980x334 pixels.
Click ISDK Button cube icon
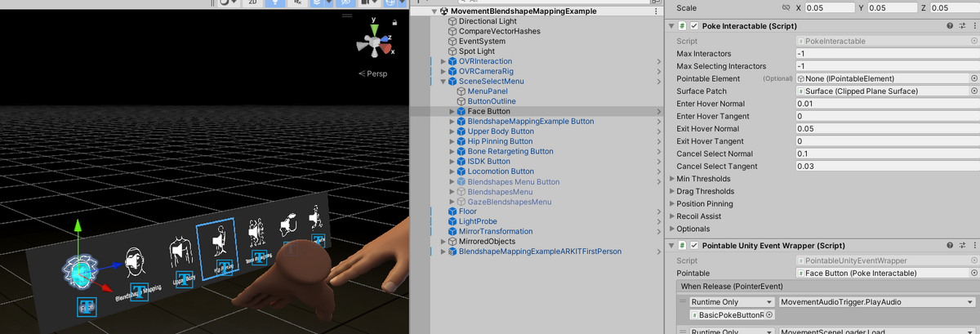pos(461,162)
